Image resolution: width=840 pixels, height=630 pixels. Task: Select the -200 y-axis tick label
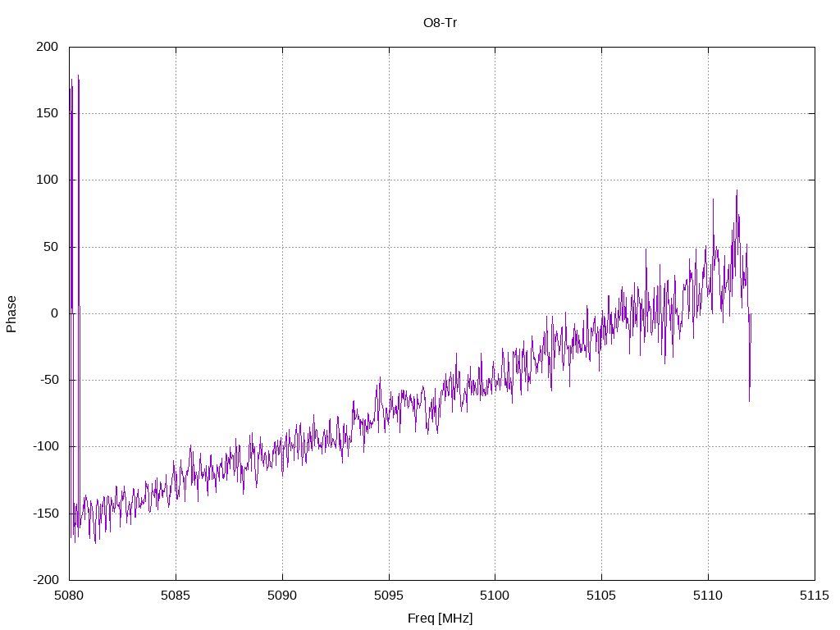pyautogui.click(x=46, y=580)
